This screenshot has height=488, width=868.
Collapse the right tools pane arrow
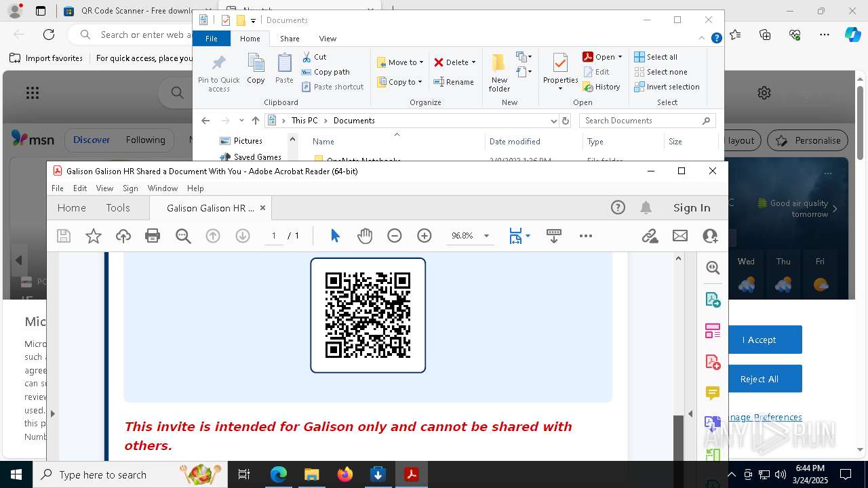(x=690, y=413)
